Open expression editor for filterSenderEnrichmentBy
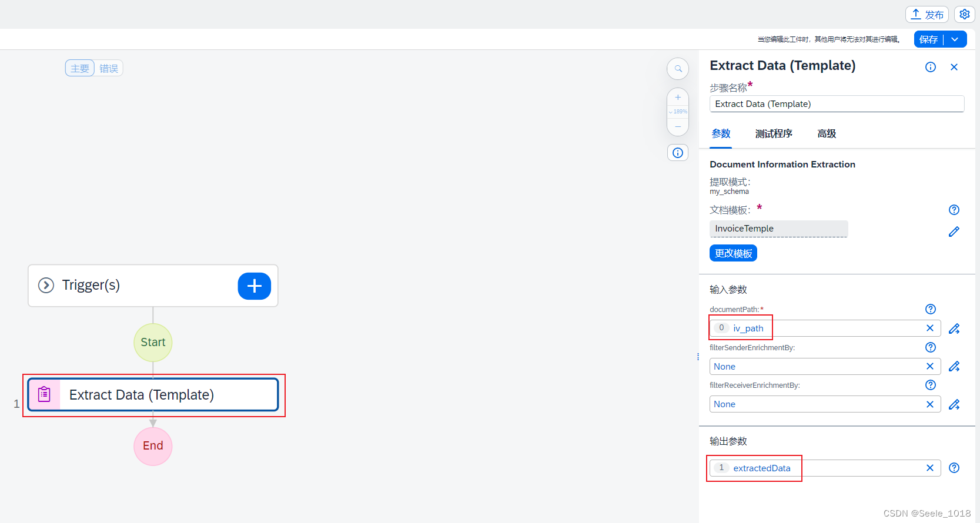 tap(954, 367)
